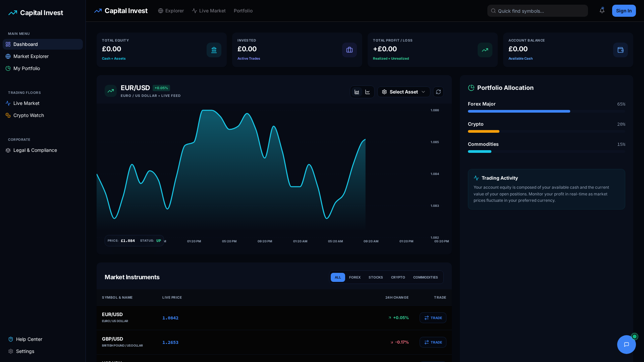Switch to the line chart view icon
This screenshot has width=644, height=362.
367,92
